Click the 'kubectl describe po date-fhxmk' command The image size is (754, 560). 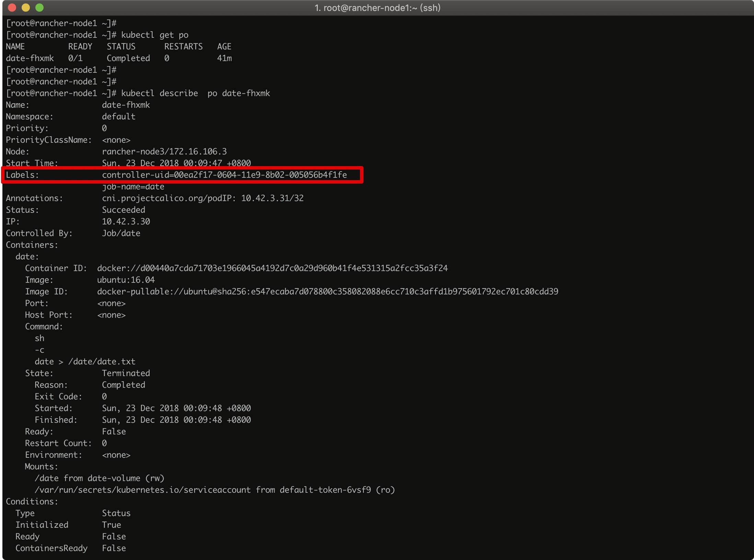point(195,93)
